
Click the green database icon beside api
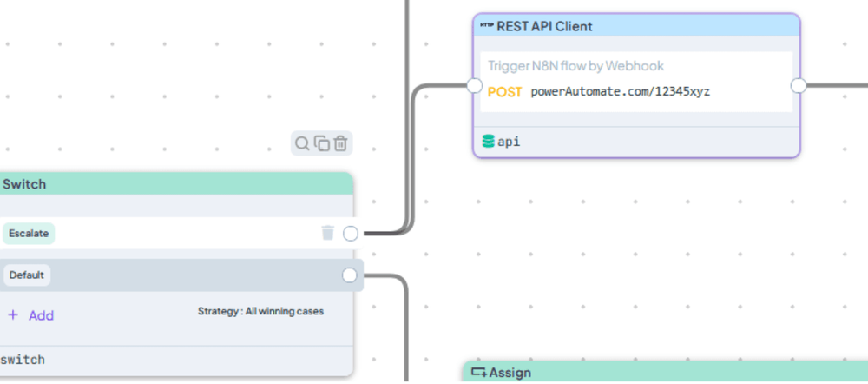click(x=488, y=142)
